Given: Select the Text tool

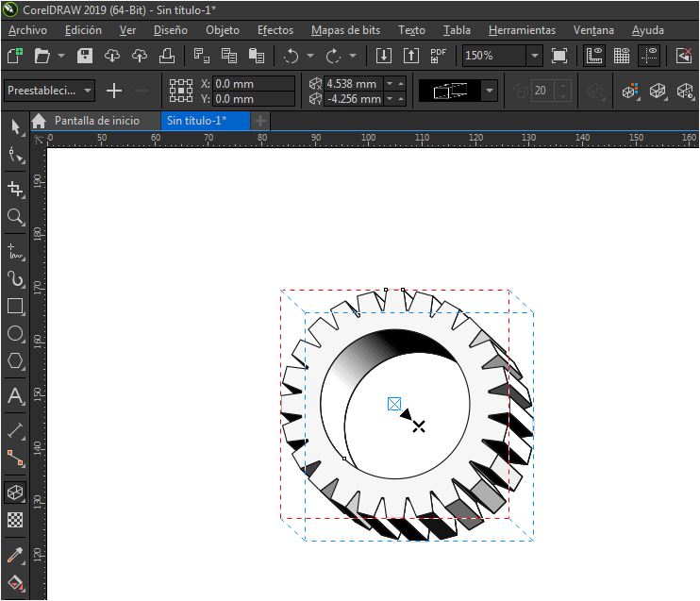Looking at the screenshot, I should tap(16, 396).
